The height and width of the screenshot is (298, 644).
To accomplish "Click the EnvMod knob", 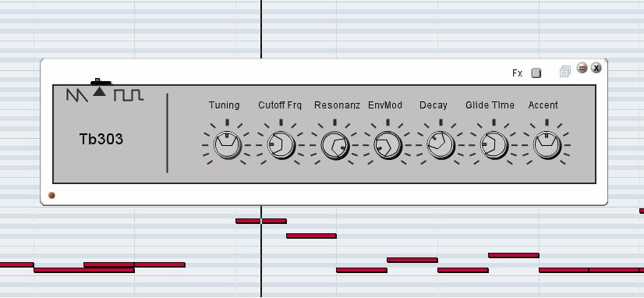I will coord(387,145).
